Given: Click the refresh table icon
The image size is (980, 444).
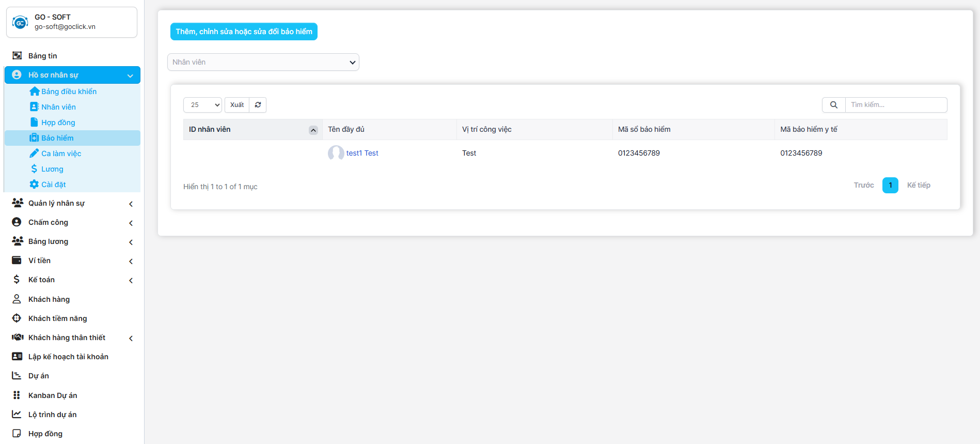Looking at the screenshot, I should click(x=258, y=105).
